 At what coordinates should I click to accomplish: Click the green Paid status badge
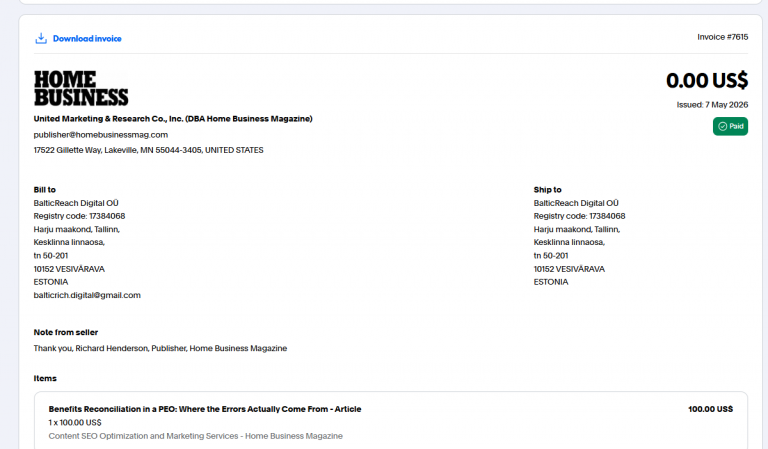coord(730,126)
